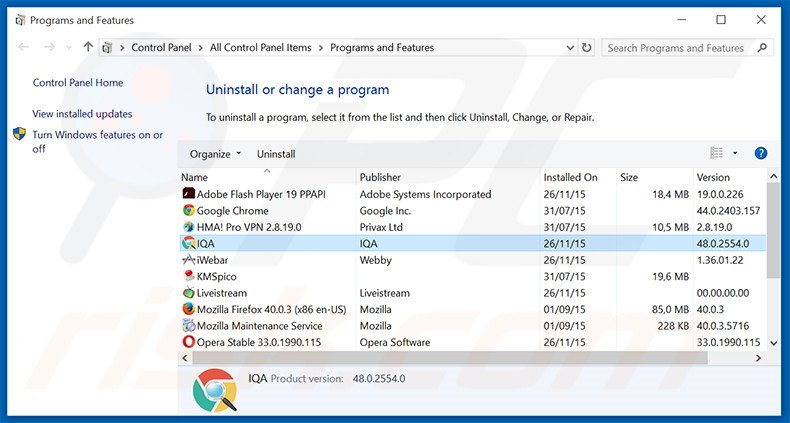Image resolution: width=790 pixels, height=423 pixels.
Task: Click the Liveistream program icon
Action: (188, 293)
